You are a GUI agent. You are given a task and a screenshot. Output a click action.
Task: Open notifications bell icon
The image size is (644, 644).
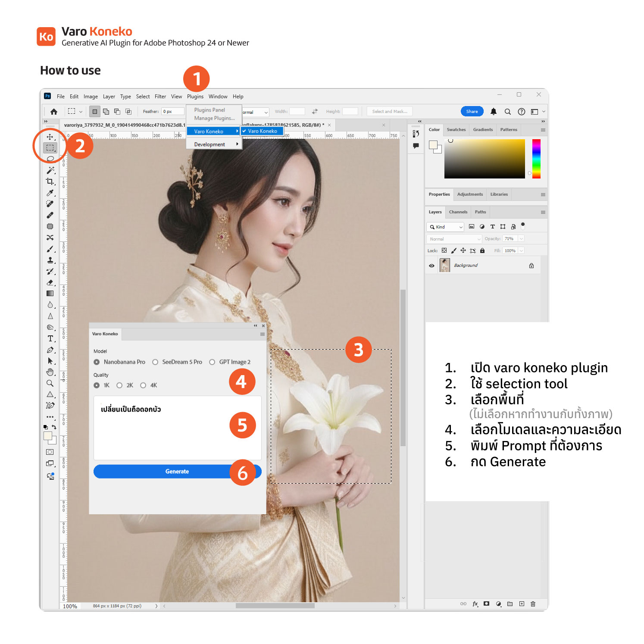coord(494,112)
